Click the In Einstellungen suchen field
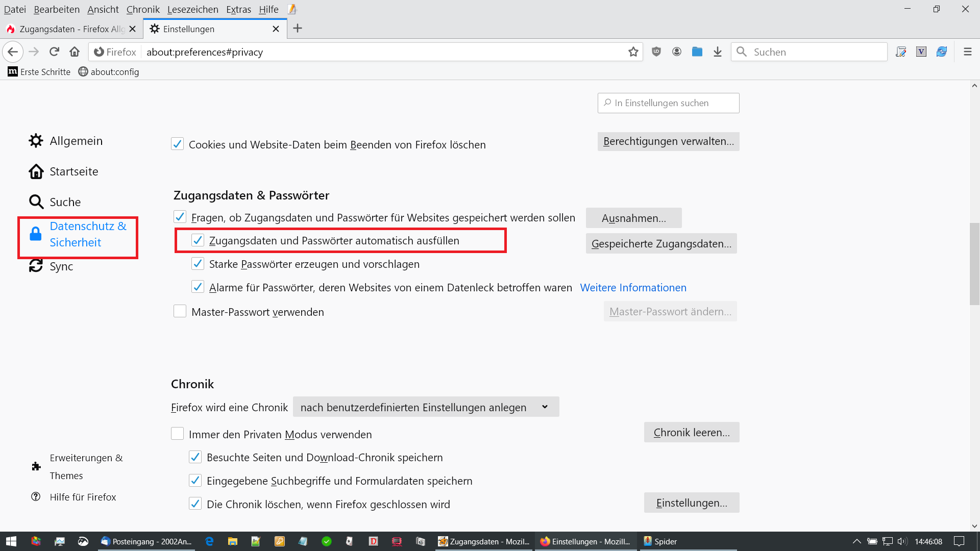980x551 pixels. (x=669, y=103)
